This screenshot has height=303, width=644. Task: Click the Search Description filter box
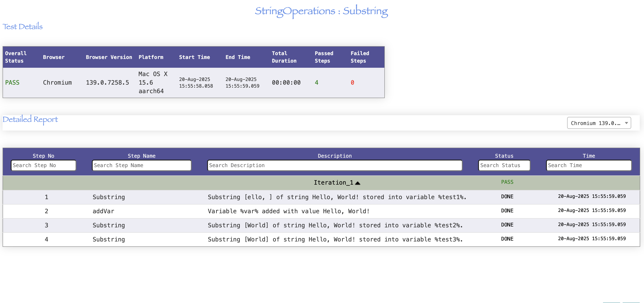335,165
